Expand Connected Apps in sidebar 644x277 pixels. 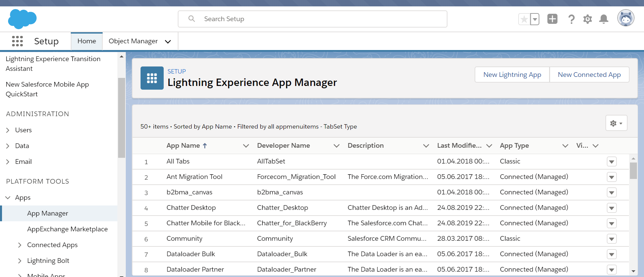(x=20, y=245)
